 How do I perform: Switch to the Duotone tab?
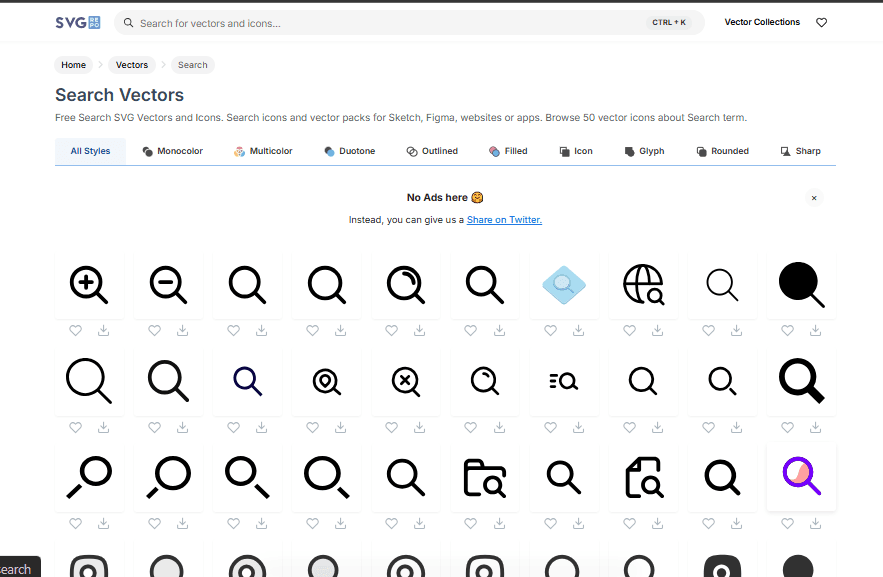[350, 151]
